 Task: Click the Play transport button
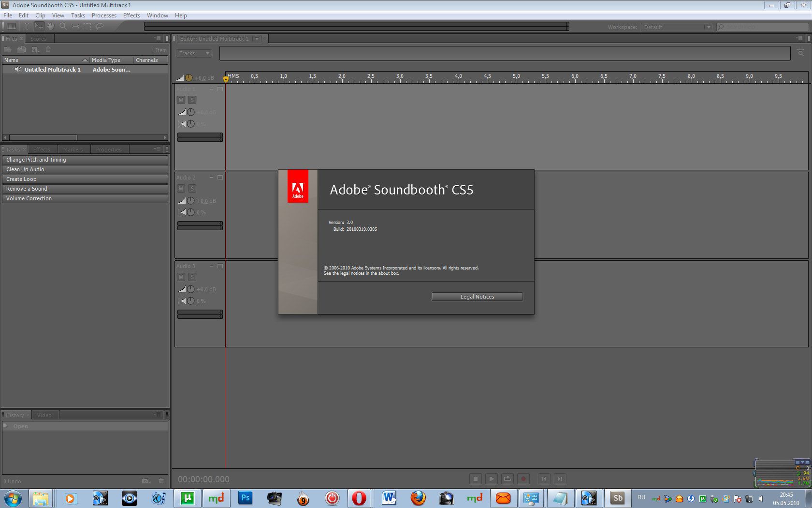(491, 479)
